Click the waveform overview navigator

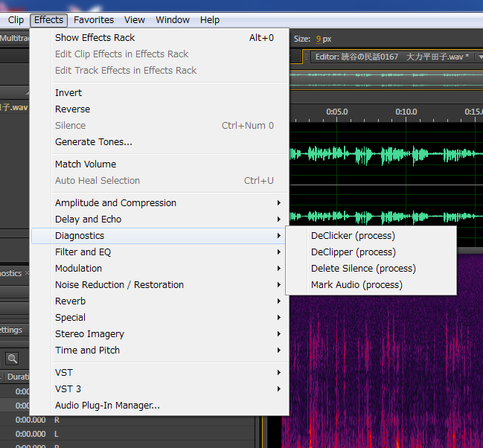[386, 80]
